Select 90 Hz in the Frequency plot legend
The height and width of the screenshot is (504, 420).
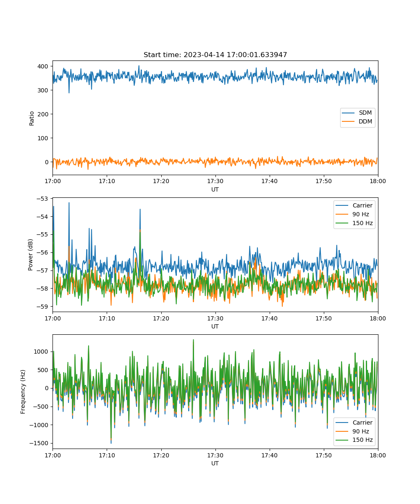[x=361, y=431]
